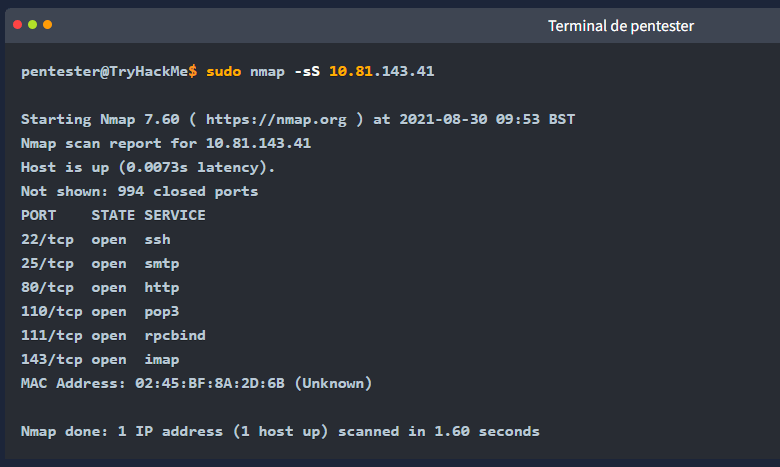This screenshot has height=467, width=780.
Task: Click the sudo command word
Action: point(223,72)
